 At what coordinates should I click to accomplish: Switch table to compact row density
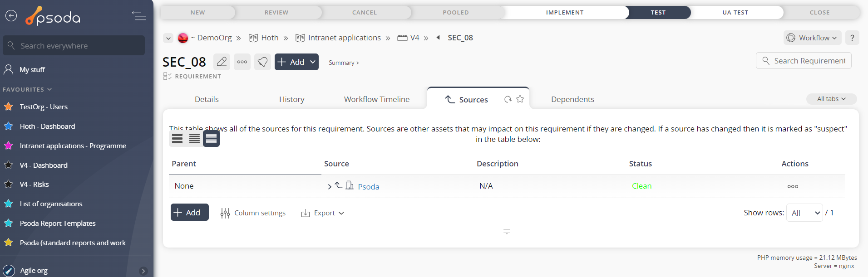click(x=211, y=139)
